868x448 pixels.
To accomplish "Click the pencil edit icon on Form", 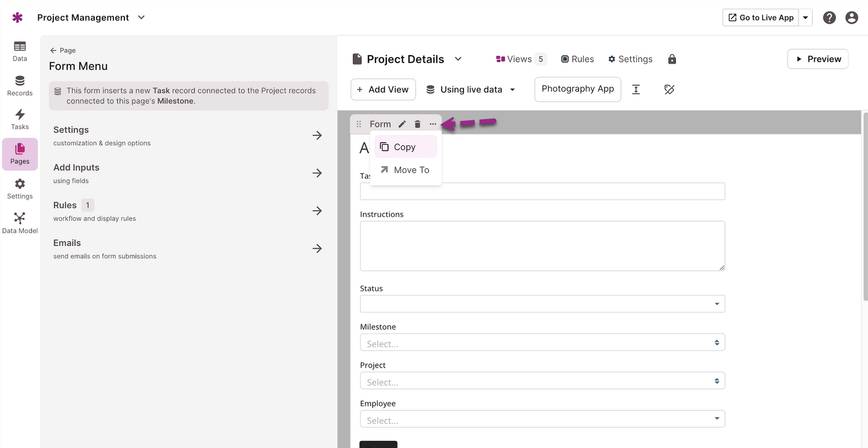I will point(402,124).
